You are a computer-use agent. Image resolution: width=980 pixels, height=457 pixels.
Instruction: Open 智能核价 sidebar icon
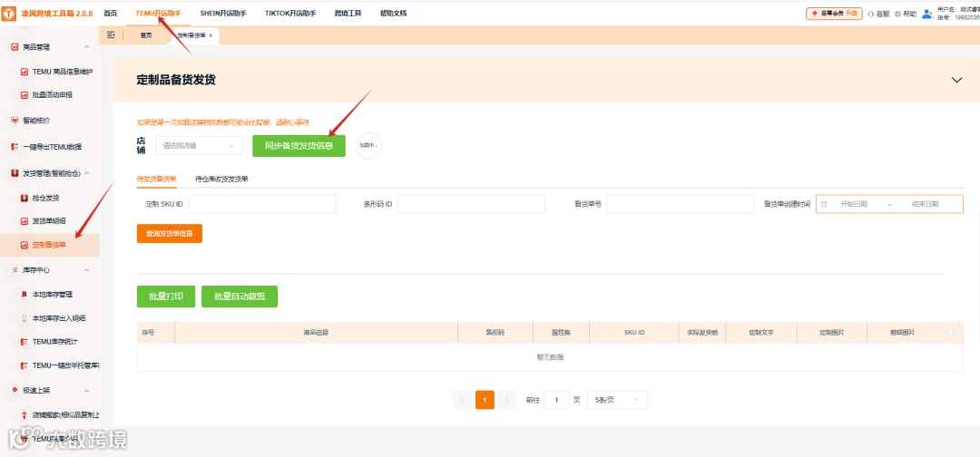pos(15,121)
